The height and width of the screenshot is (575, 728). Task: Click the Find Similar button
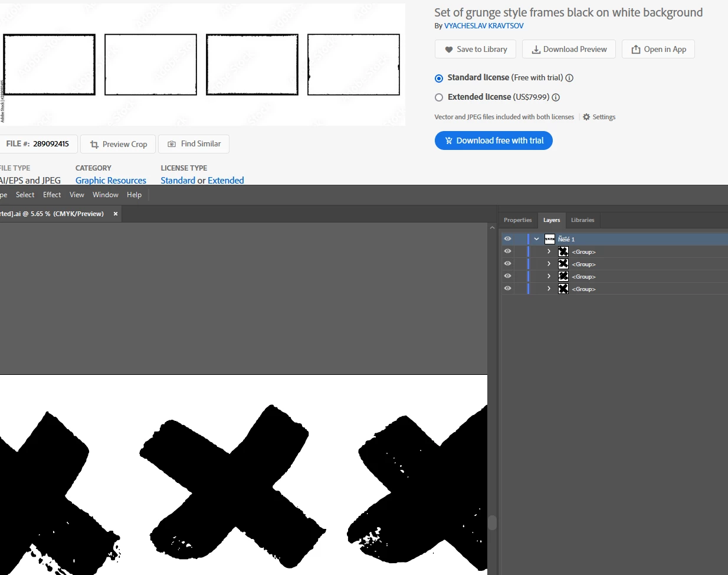194,144
